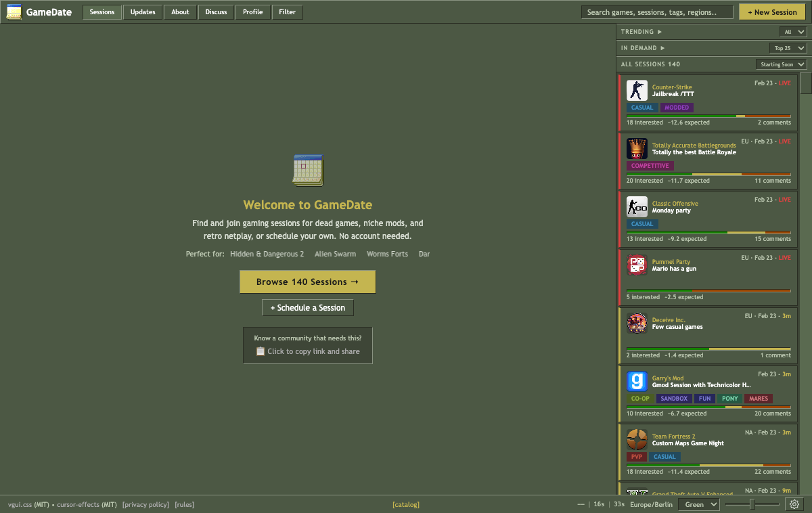Image resolution: width=812 pixels, height=513 pixels.
Task: Click the Jailbreak /TTT interest progress bar
Action: coord(708,116)
